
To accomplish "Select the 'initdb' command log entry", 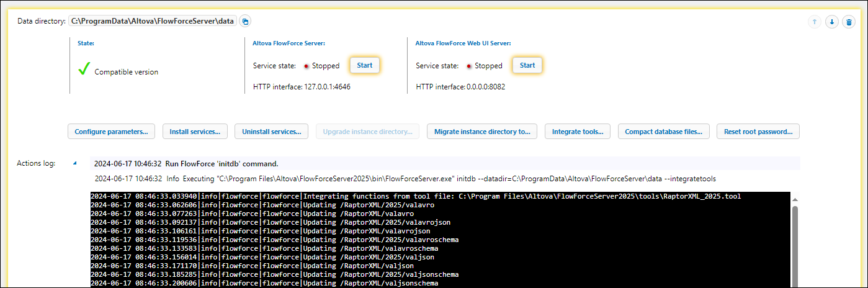I will [x=221, y=164].
